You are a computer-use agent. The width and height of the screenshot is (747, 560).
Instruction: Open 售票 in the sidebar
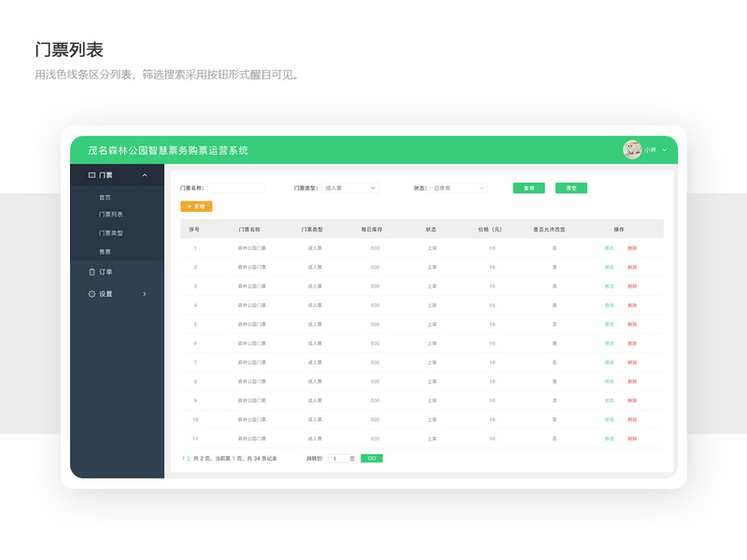pyautogui.click(x=105, y=251)
